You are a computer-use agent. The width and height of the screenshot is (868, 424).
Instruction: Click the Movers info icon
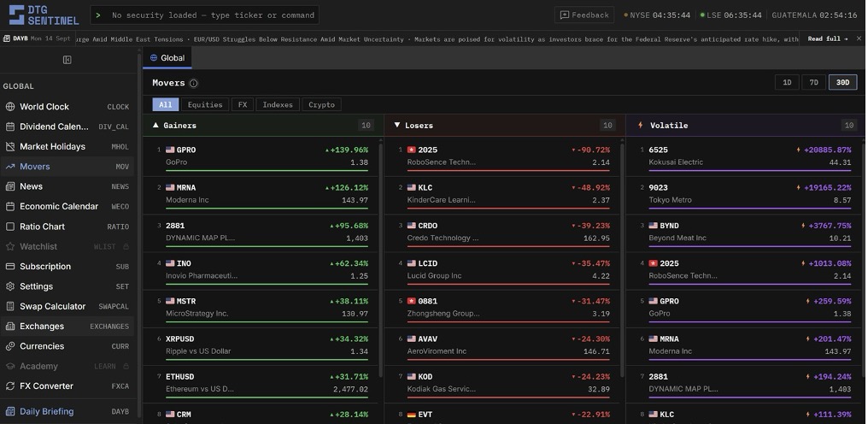pyautogui.click(x=194, y=83)
